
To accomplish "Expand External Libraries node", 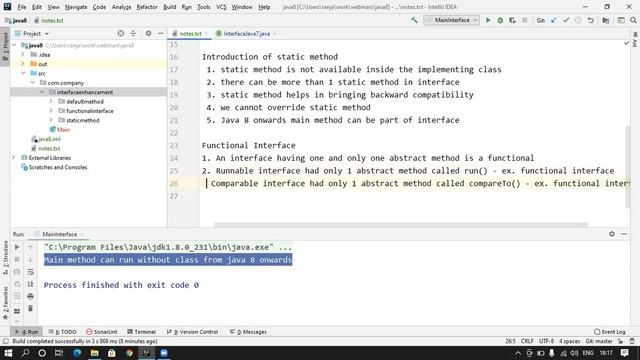I will 13,158.
